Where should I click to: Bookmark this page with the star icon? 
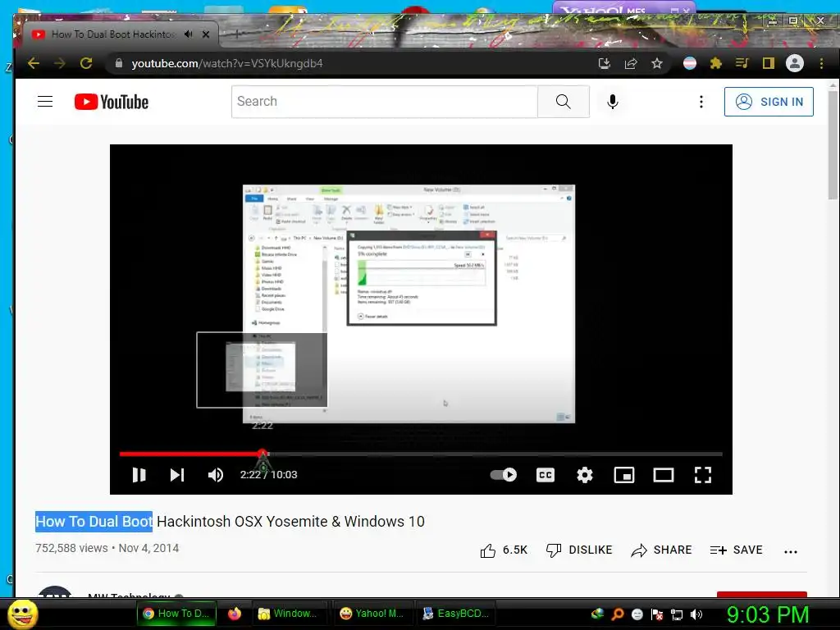tap(657, 64)
